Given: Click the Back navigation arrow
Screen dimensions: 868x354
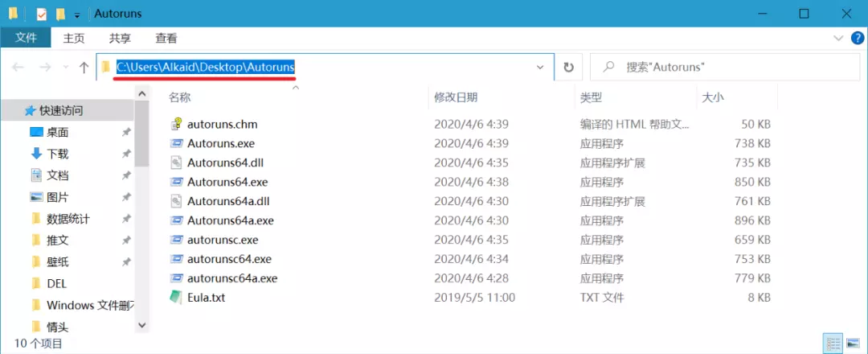Looking at the screenshot, I should 18,68.
